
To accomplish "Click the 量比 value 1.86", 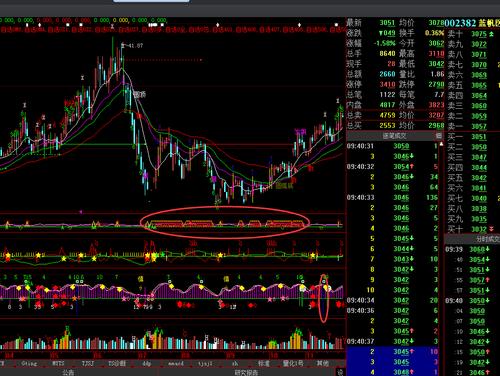I will tap(437, 74).
